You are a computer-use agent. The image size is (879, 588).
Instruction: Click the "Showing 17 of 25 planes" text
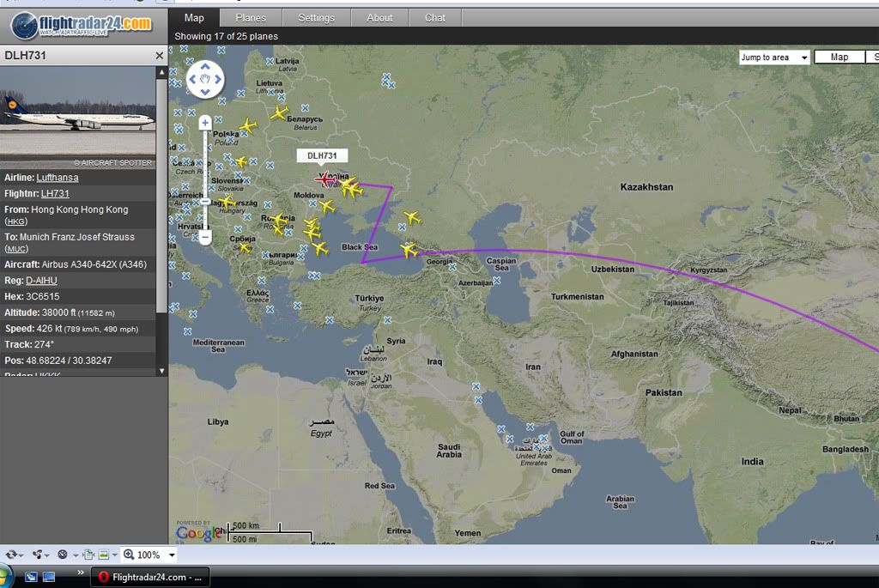coord(226,36)
